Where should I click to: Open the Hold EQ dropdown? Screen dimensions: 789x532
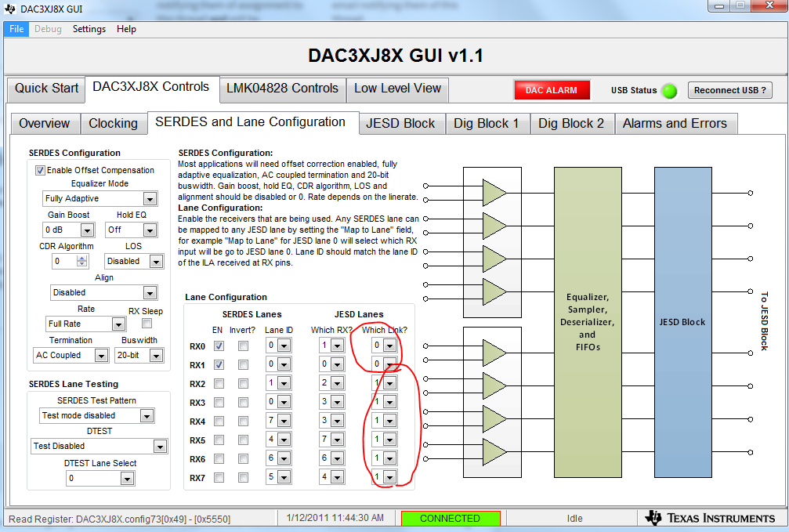coord(132,230)
